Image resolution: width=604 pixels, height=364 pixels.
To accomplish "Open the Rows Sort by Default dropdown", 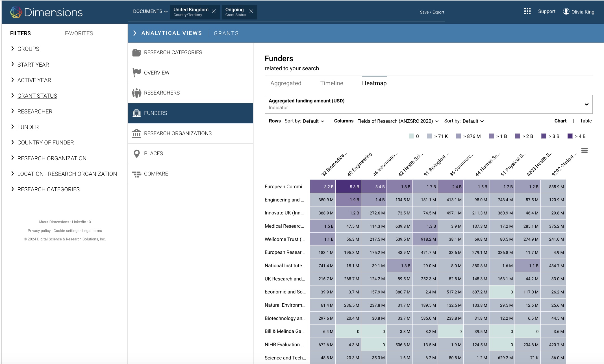I will click(x=314, y=121).
